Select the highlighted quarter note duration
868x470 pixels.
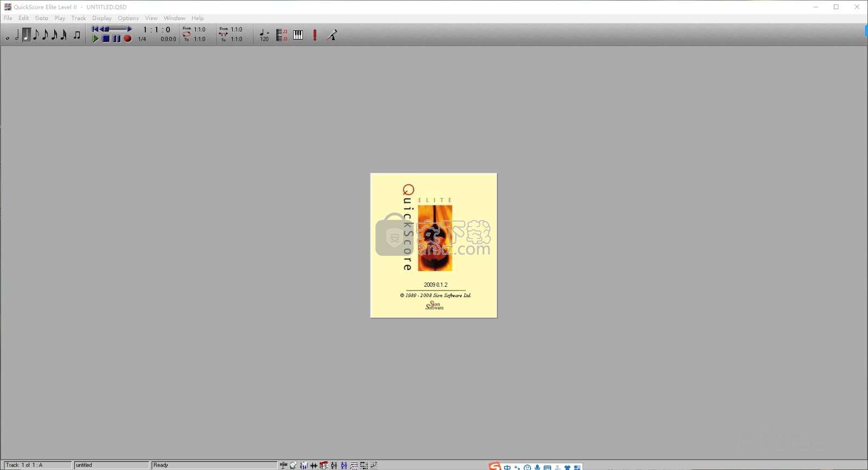[26, 35]
